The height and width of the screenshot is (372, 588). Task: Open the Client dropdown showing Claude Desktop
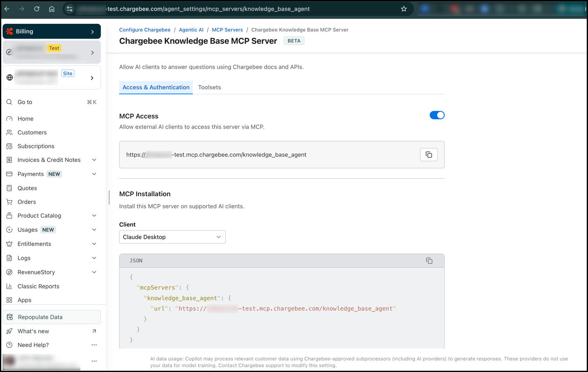coord(172,237)
